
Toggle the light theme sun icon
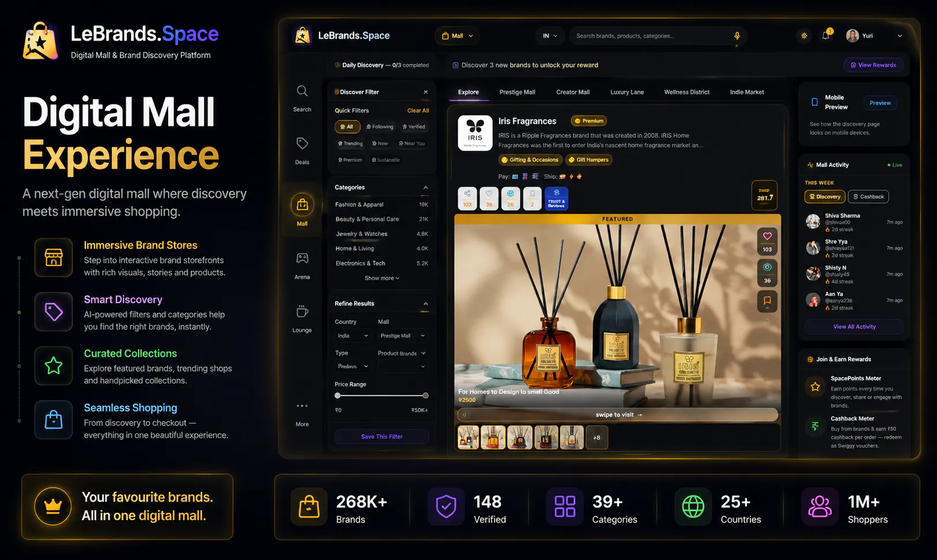[804, 36]
